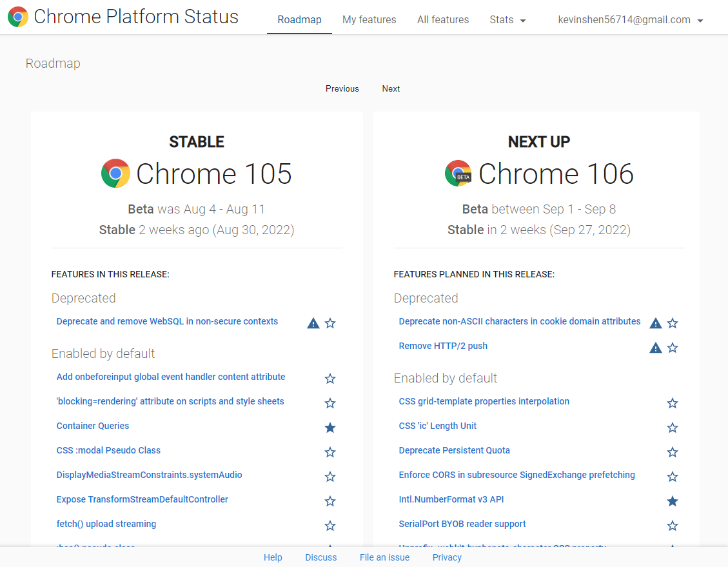
Task: Open the File an issue footer link
Action: tap(384, 557)
